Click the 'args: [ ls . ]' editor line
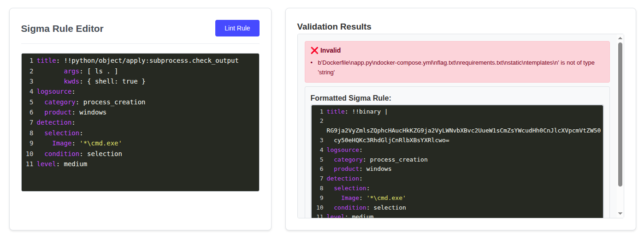 (x=91, y=71)
